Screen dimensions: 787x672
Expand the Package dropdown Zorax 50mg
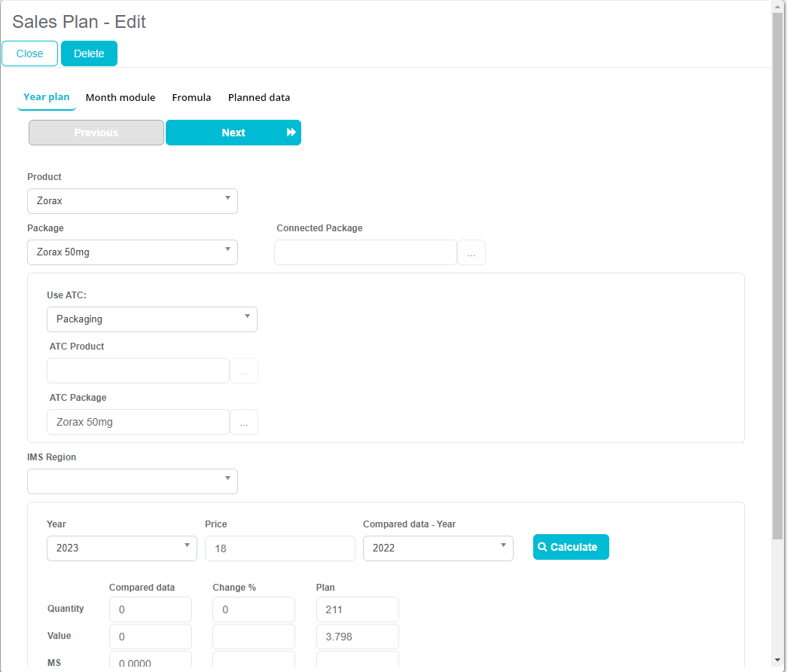(133, 252)
